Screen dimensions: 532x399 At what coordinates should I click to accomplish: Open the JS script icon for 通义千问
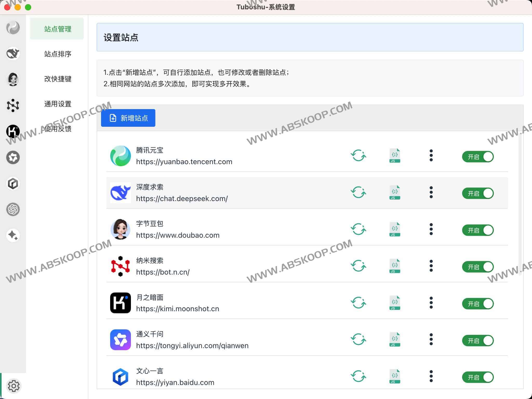point(394,340)
